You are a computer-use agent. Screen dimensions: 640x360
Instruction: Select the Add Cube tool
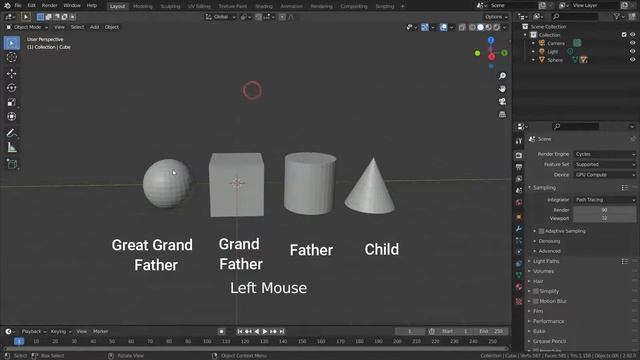(x=11, y=164)
